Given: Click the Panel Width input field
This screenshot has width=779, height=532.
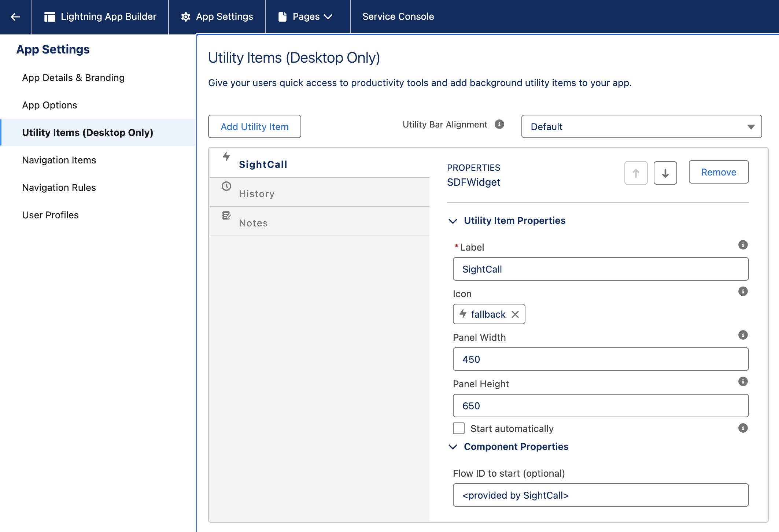Looking at the screenshot, I should pos(601,359).
